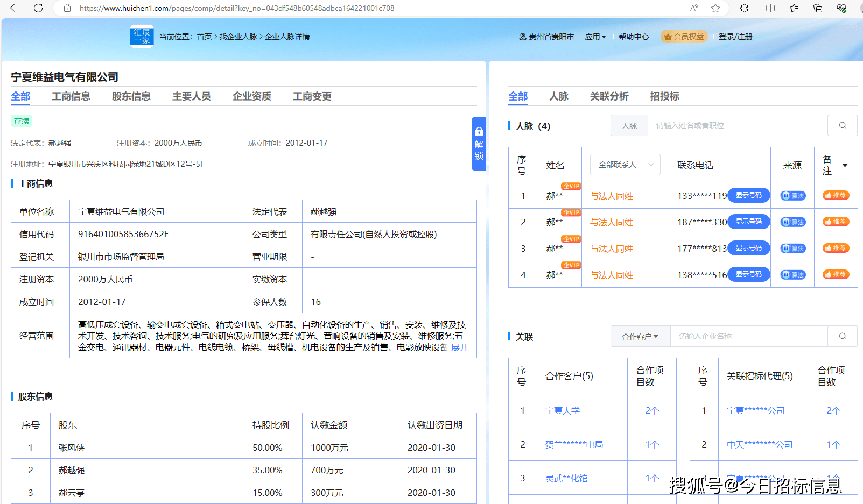Open the 全部联系人 filter dropdown
The width and height of the screenshot is (863, 504).
pos(625,165)
